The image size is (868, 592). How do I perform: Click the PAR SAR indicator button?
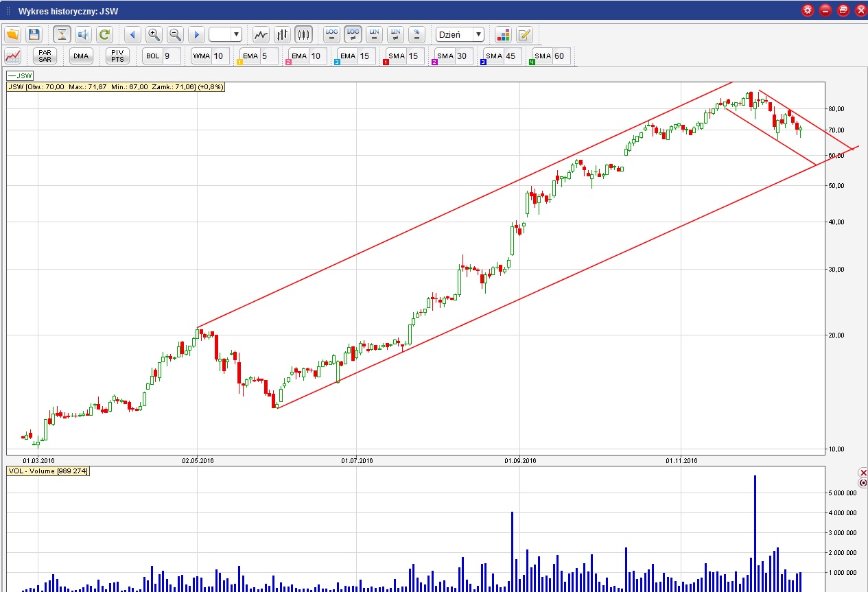click(x=45, y=56)
